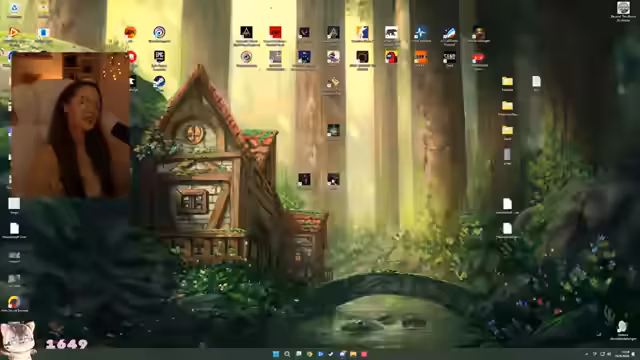This screenshot has width=640, height=360.
Task: Open the top yellow folder on desktop
Action: point(507,81)
